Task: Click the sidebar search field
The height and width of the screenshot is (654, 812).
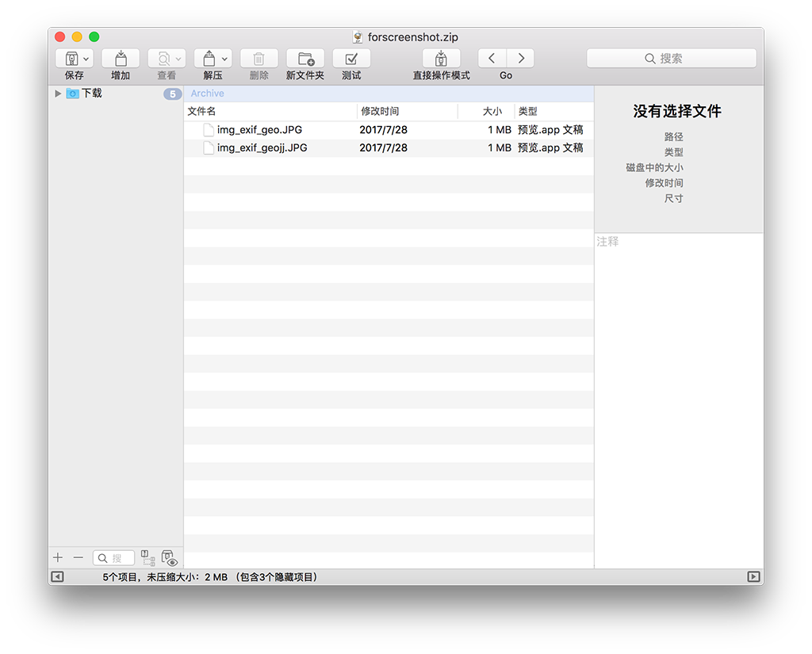Action: click(114, 558)
